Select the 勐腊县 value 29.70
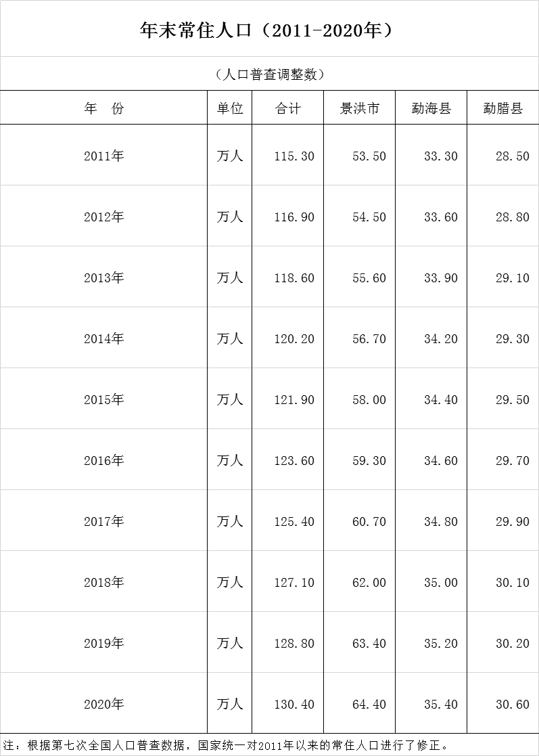539x756 pixels. (513, 461)
